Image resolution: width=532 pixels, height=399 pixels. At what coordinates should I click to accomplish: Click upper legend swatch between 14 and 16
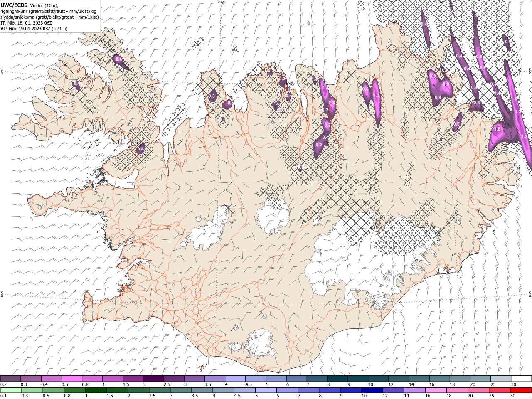point(419,379)
